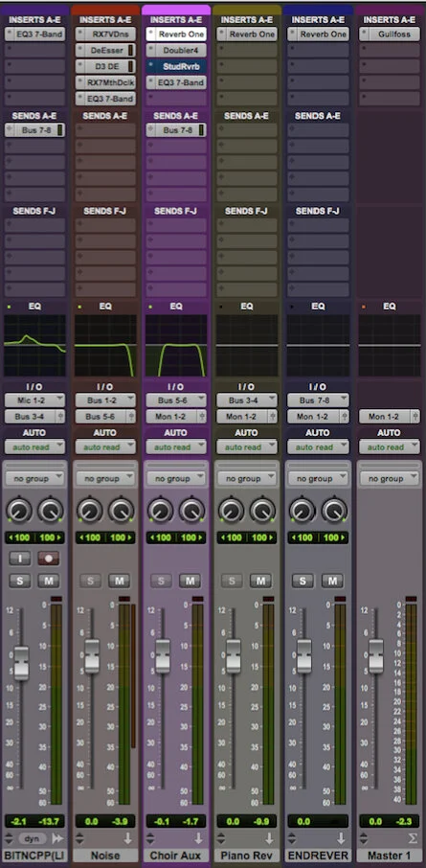Screen dimensions: 426x868
Task: Open the Gullfoss insert on Master 1
Action: coord(389,34)
